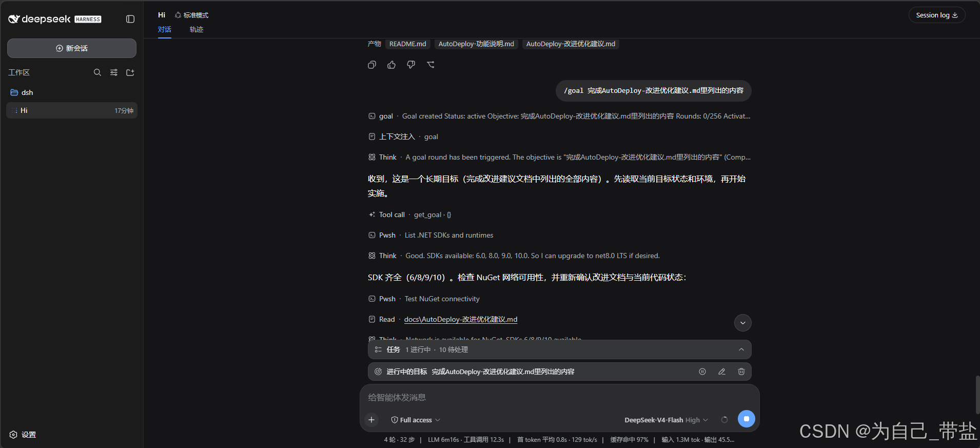Viewport: 980px width, 448px height.
Task: Click the 缓存命中 97% status entry
Action: point(630,440)
